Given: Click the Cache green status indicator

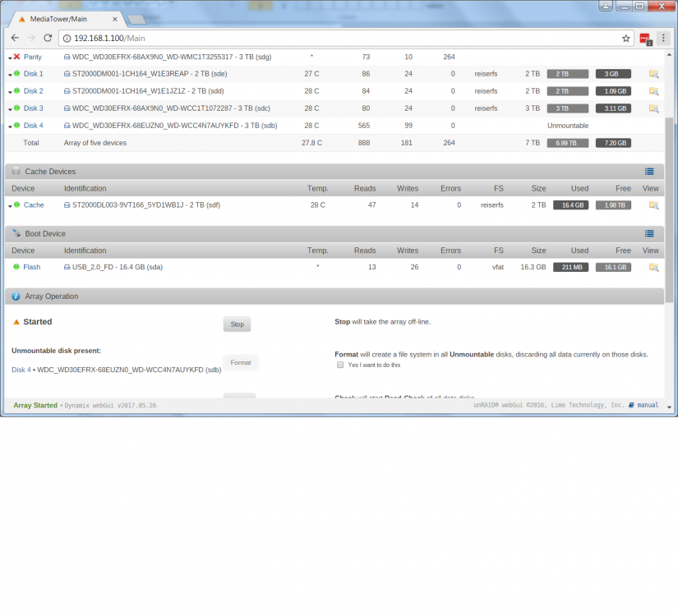Looking at the screenshot, I should [x=17, y=205].
